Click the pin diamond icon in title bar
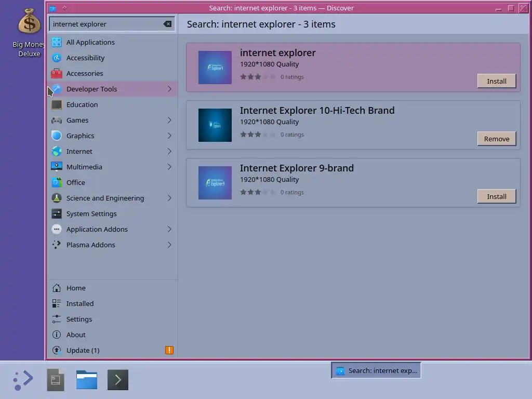This screenshot has width=532, height=399. 64,8
